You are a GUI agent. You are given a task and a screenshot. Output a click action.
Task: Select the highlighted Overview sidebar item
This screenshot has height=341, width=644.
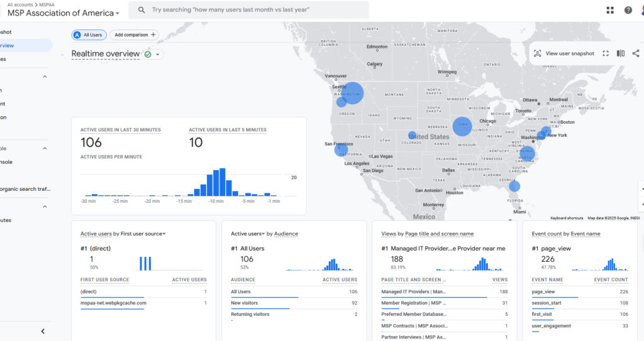pyautogui.click(x=25, y=46)
